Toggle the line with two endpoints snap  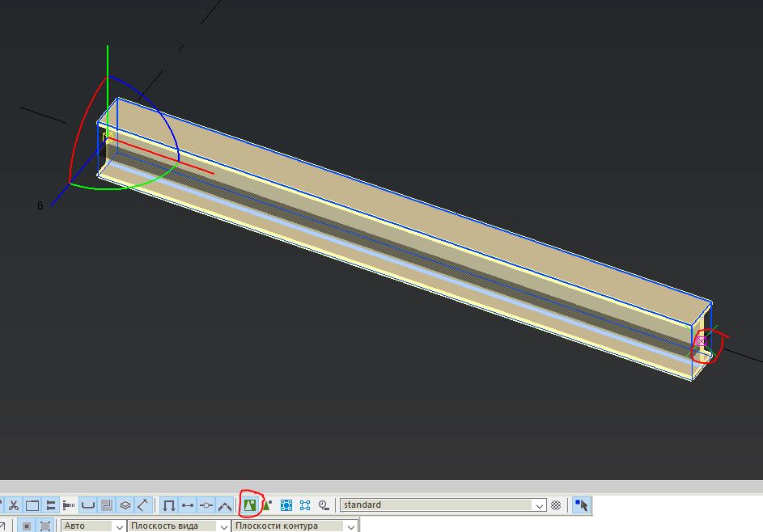(188, 505)
